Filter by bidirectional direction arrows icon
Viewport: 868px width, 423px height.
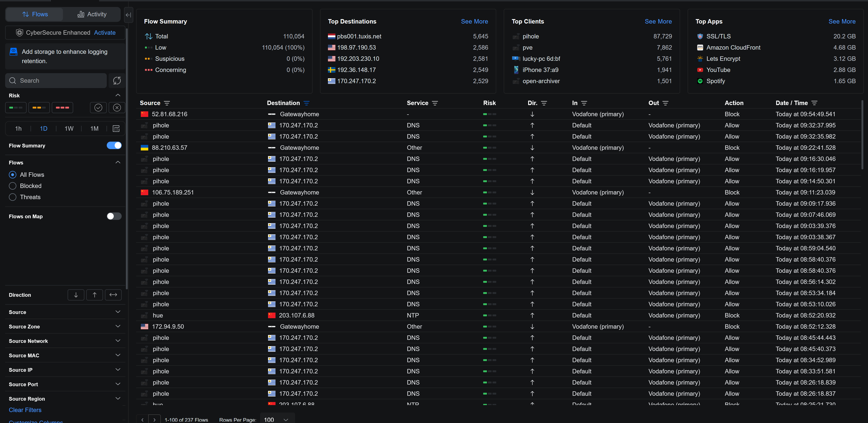(x=113, y=295)
